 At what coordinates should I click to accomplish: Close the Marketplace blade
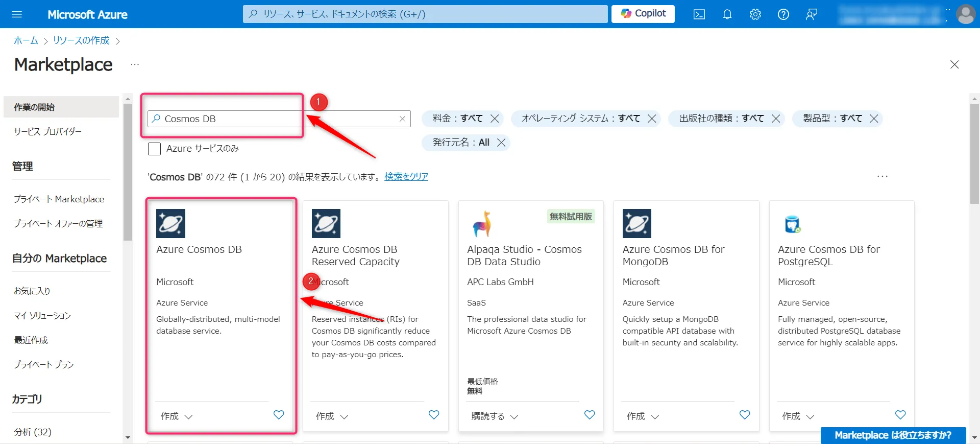(954, 64)
